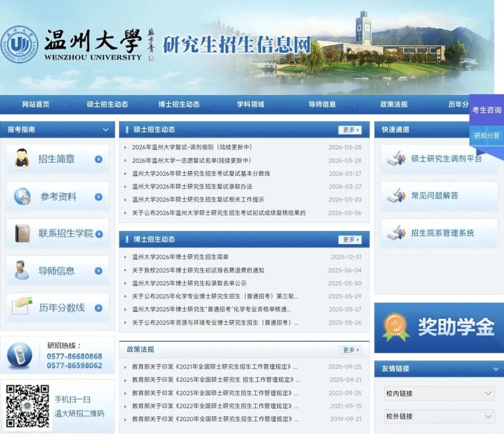Image resolution: width=504 pixels, height=437 pixels.
Task: Open the 考生咨询 floating tab
Action: pyautogui.click(x=487, y=110)
